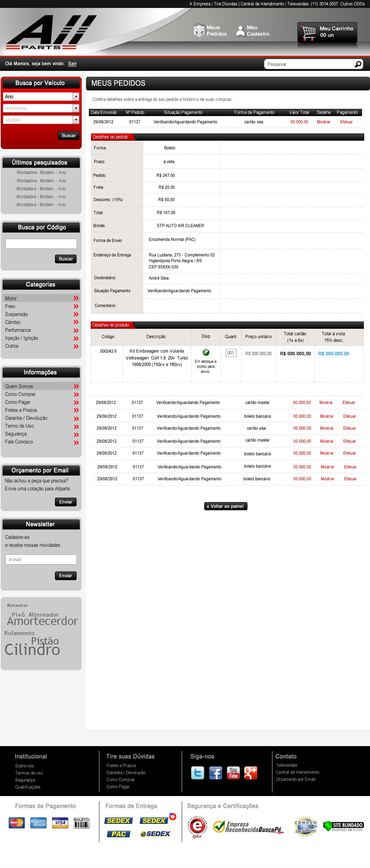Click the newsletter e-mail field

(x=41, y=559)
